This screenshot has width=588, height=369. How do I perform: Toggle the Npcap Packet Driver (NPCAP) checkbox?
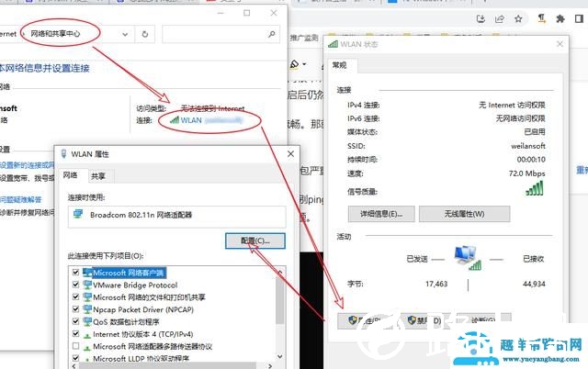click(x=75, y=309)
